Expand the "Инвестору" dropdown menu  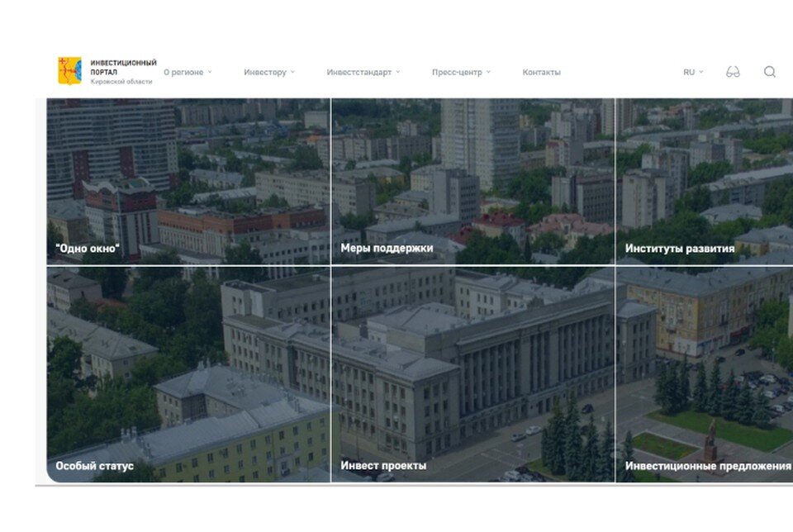pyautogui.click(x=269, y=73)
